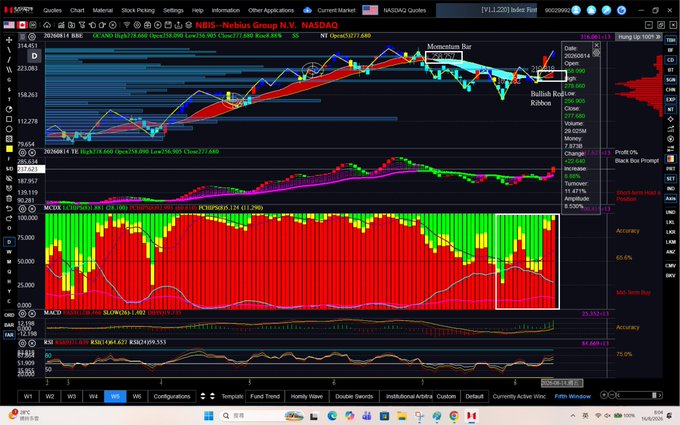This screenshot has height=425, width=680.
Task: Click the blue home round icon top right
Action: point(591,10)
